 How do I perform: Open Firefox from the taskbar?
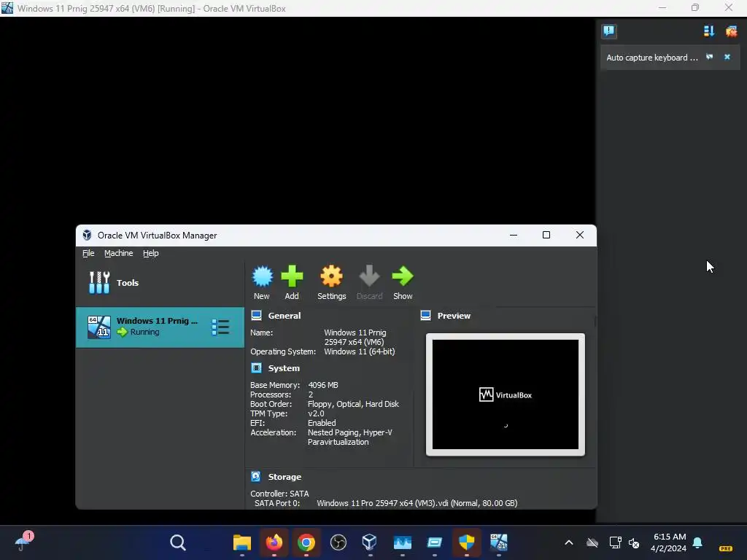274,542
